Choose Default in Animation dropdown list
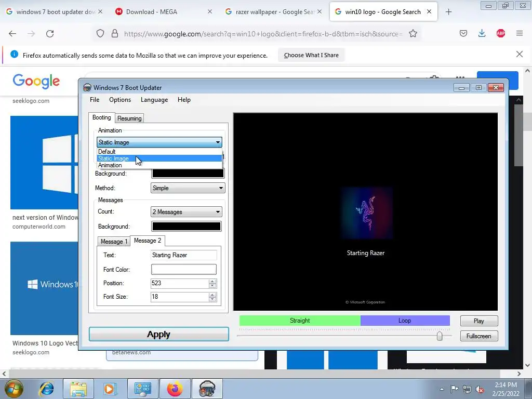This screenshot has width=532, height=399. [159, 152]
